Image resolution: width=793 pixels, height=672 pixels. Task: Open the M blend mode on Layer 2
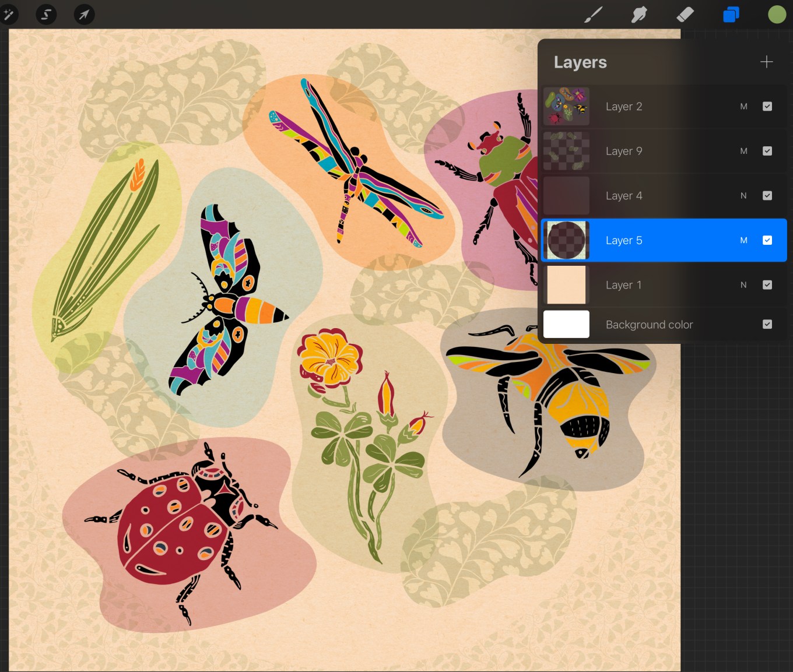point(743,106)
